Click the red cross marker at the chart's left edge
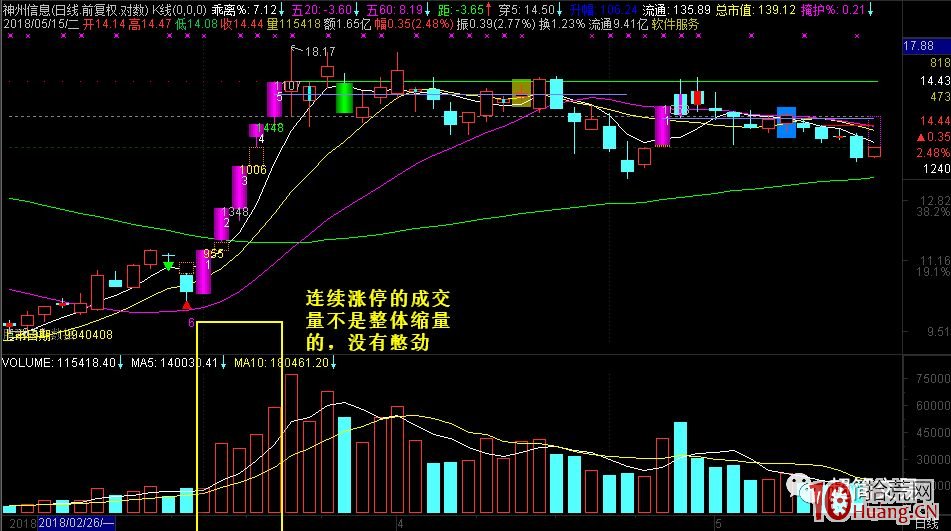Viewport: 951px width, 531px height. (8, 326)
